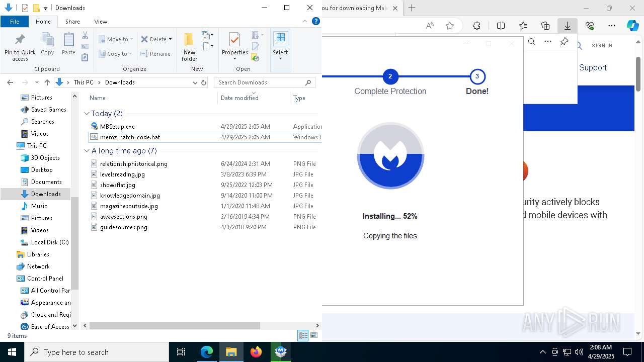Collapse the A long time ago (7) group
644x362 pixels.
click(87, 151)
